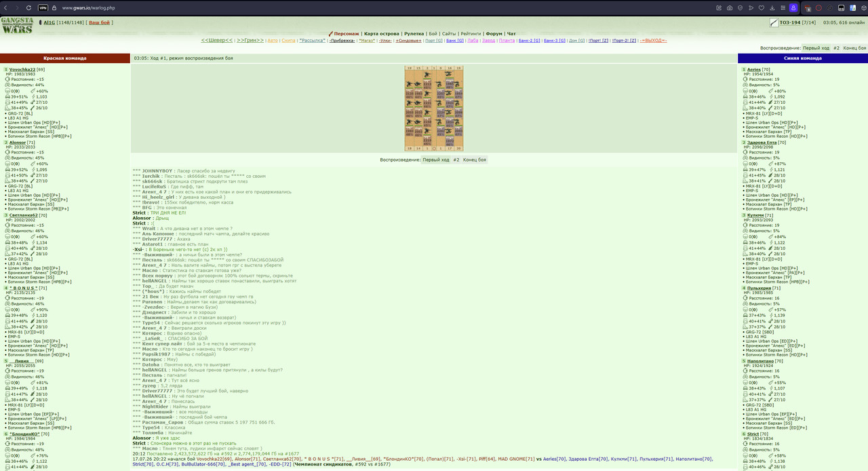Open Светланка62 player profile
868x471 pixels.
point(24,215)
